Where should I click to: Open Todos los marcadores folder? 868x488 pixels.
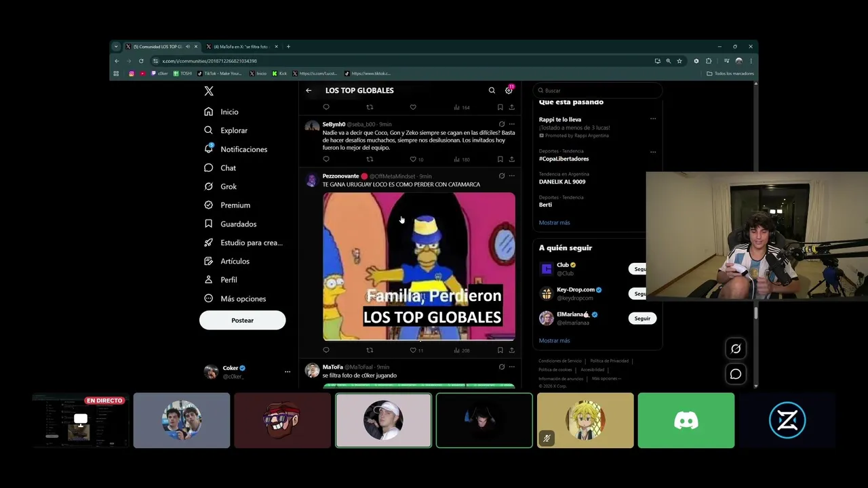[x=730, y=73]
